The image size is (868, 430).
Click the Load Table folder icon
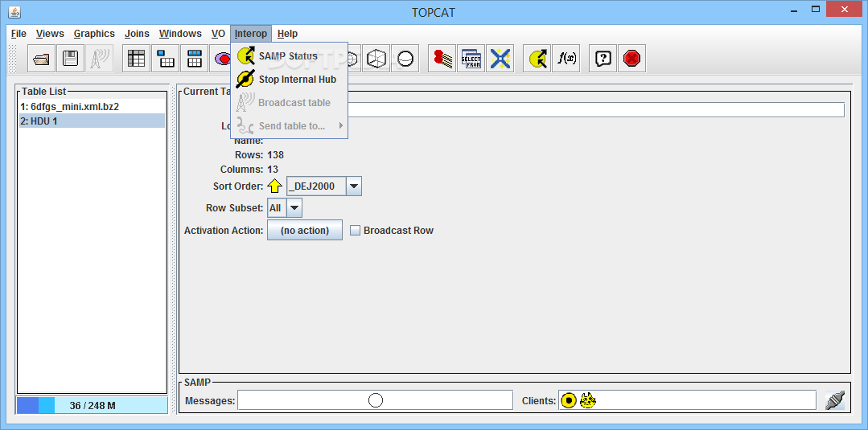[42, 58]
